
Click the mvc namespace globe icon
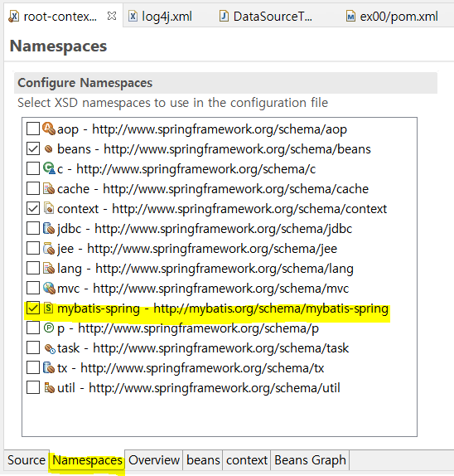point(49,288)
